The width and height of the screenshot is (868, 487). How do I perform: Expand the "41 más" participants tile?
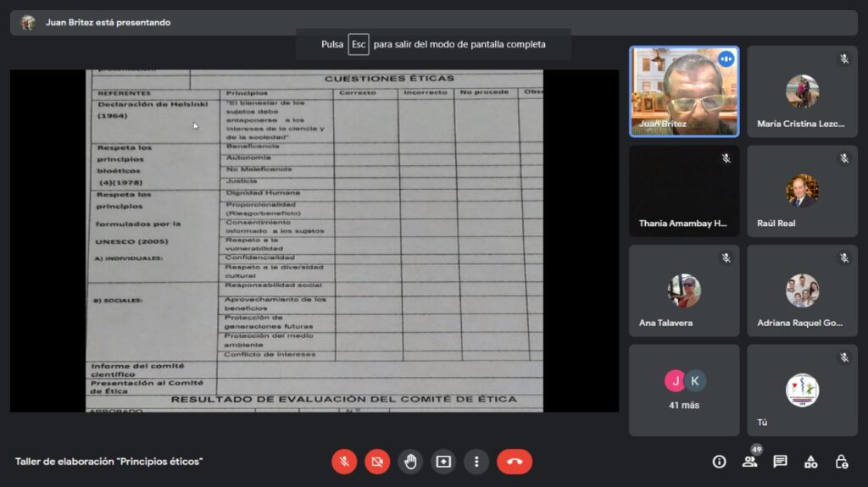683,390
